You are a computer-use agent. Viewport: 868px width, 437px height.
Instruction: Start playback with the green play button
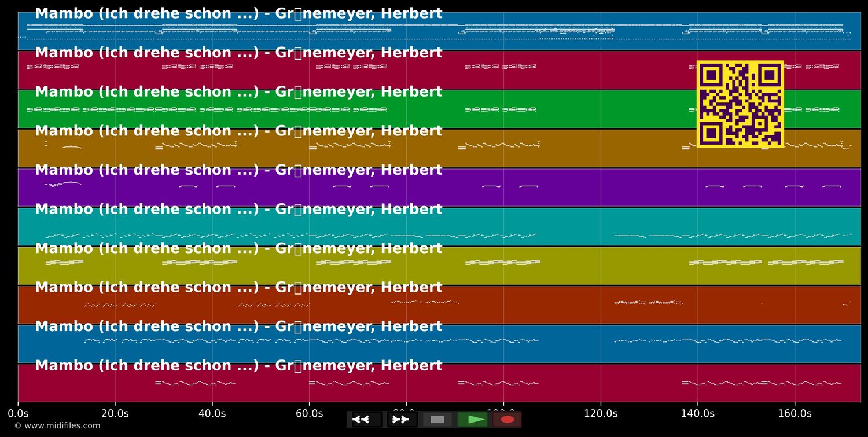coord(472,419)
